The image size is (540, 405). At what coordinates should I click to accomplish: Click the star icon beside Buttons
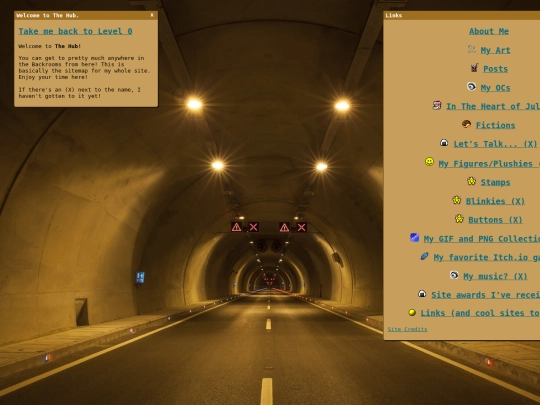459,218
